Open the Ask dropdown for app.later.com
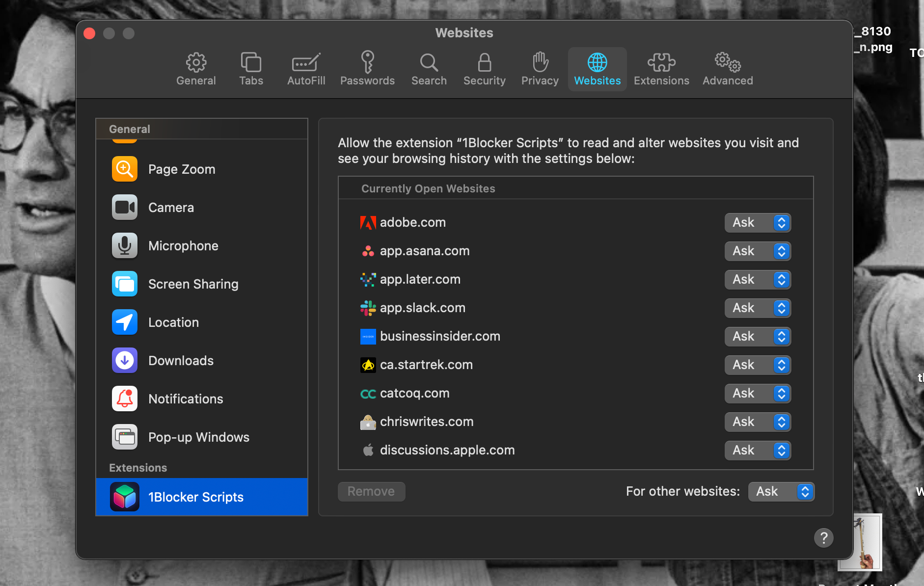 pos(758,280)
